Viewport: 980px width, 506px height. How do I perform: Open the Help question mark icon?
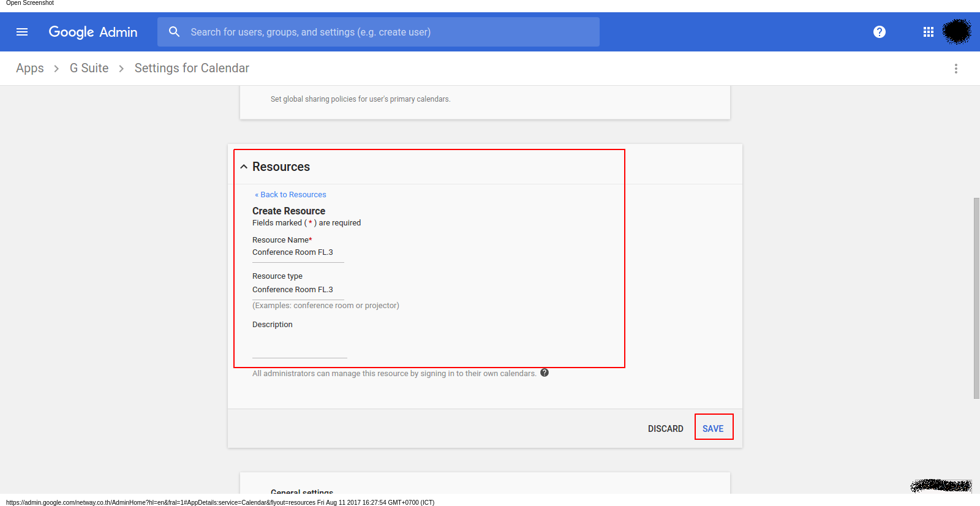[x=880, y=32]
